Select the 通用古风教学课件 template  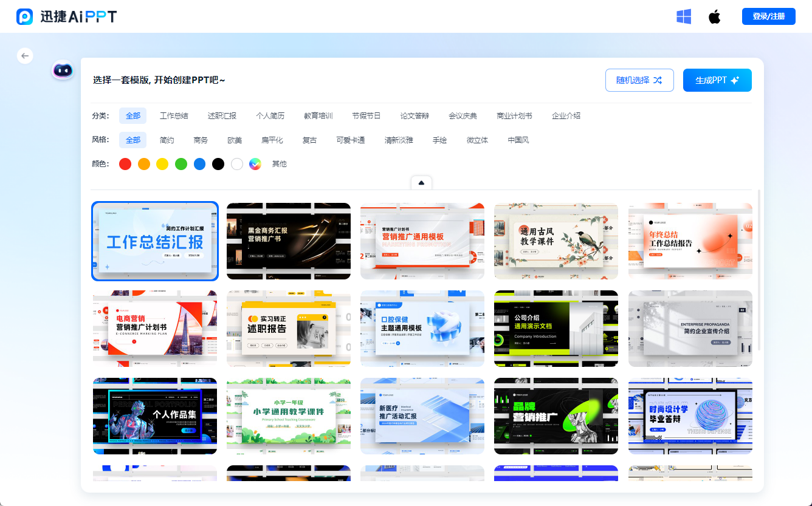(x=556, y=241)
